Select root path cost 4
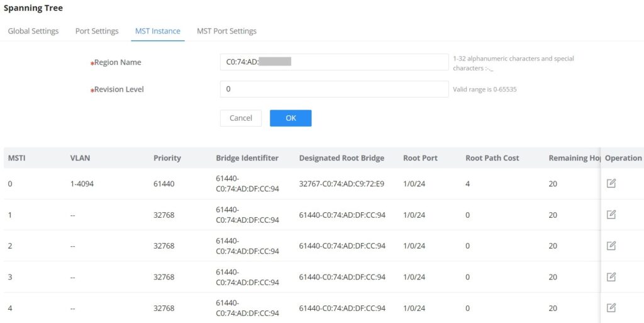Image resolution: width=644 pixels, height=323 pixels. coord(467,184)
